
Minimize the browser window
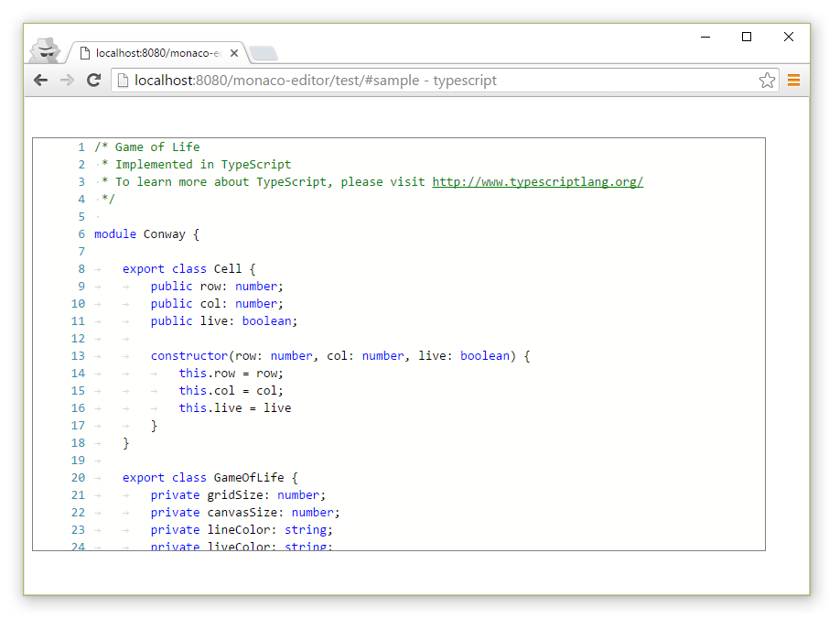tap(705, 37)
